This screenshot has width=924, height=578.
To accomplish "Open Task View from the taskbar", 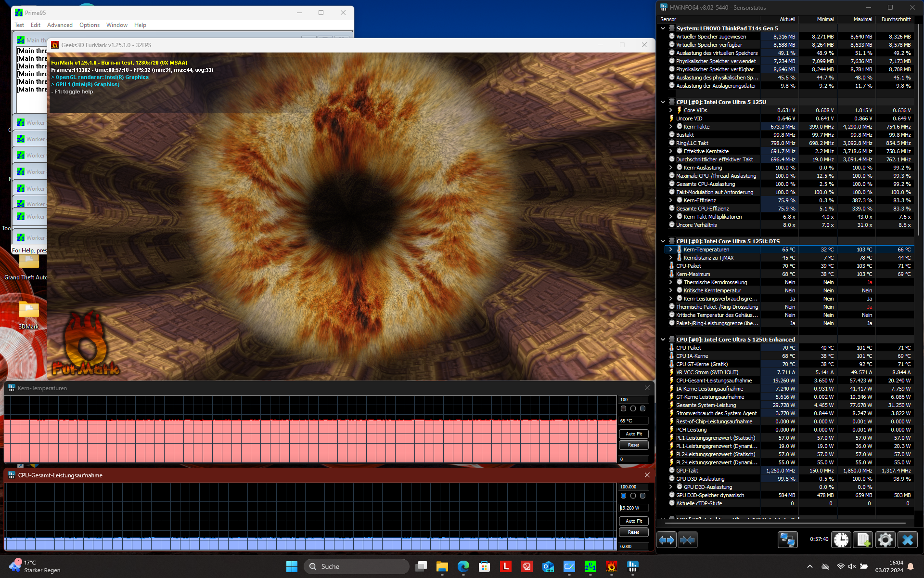I will click(x=421, y=566).
